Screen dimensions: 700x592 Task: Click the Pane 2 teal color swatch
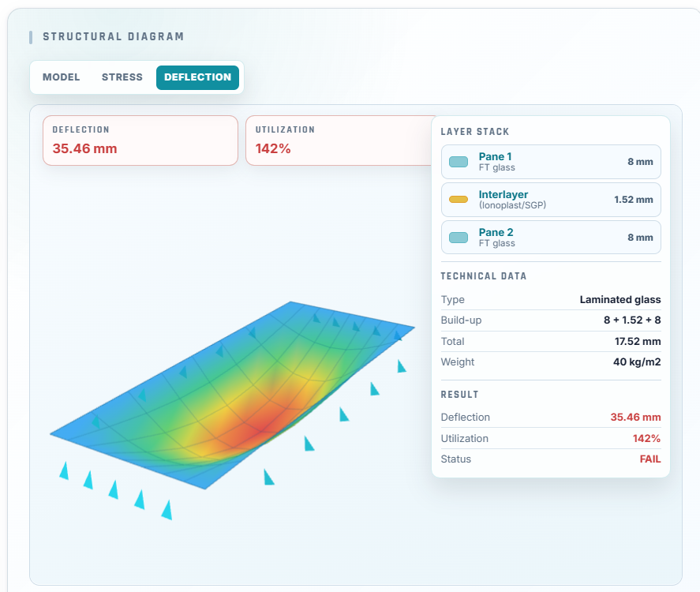[458, 238]
